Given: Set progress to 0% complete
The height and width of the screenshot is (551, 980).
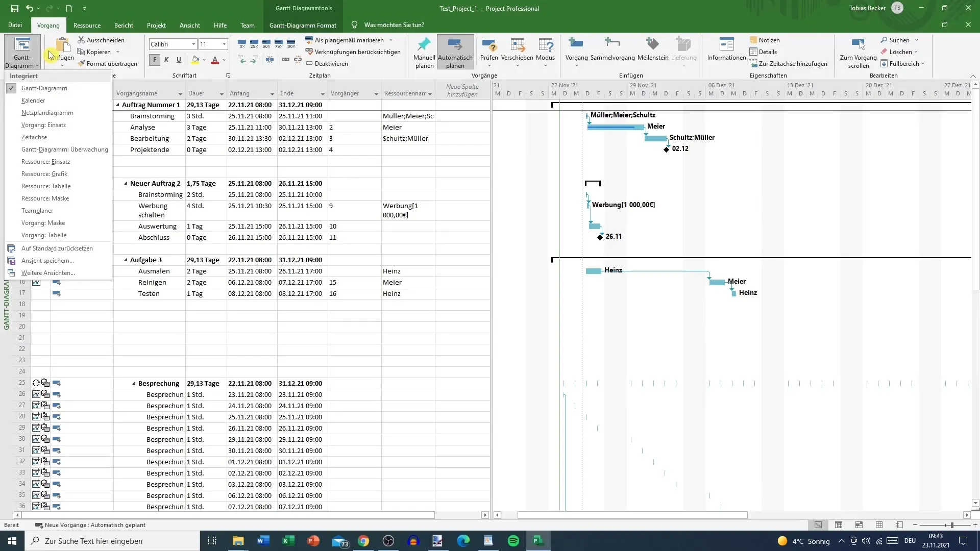Looking at the screenshot, I should 242,44.
